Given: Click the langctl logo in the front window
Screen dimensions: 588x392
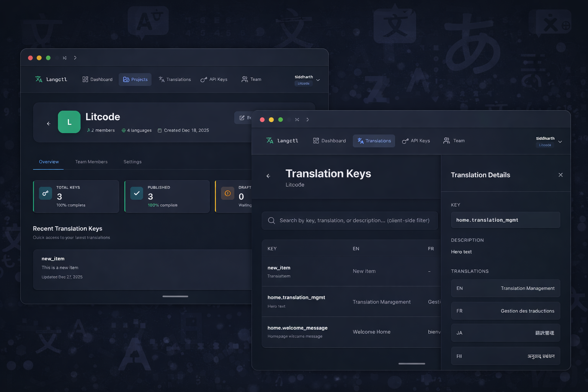Looking at the screenshot, I should click(x=282, y=141).
